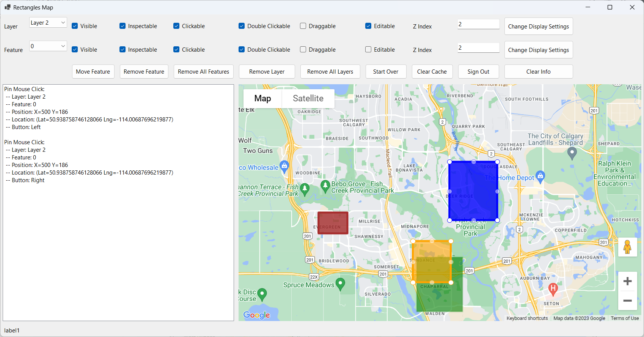644x337 pixels.
Task: Switch to Satellite map view
Action: 308,98
